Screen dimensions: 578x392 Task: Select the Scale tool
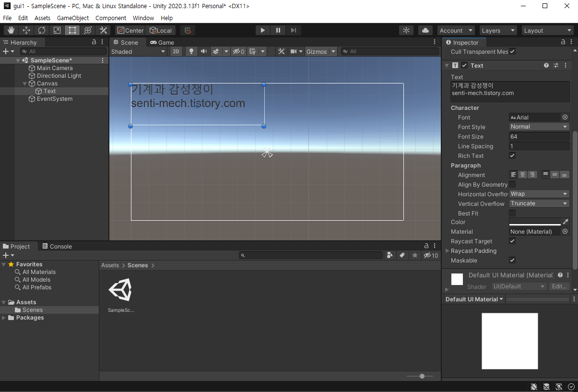pos(57,30)
